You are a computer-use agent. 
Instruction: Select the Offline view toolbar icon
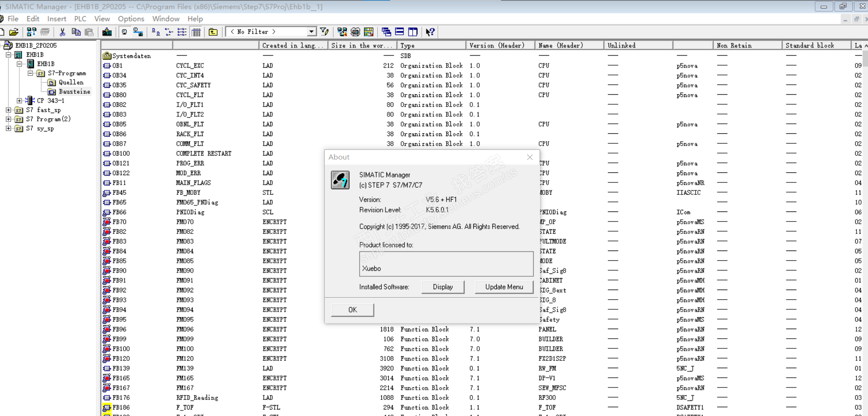(x=124, y=32)
